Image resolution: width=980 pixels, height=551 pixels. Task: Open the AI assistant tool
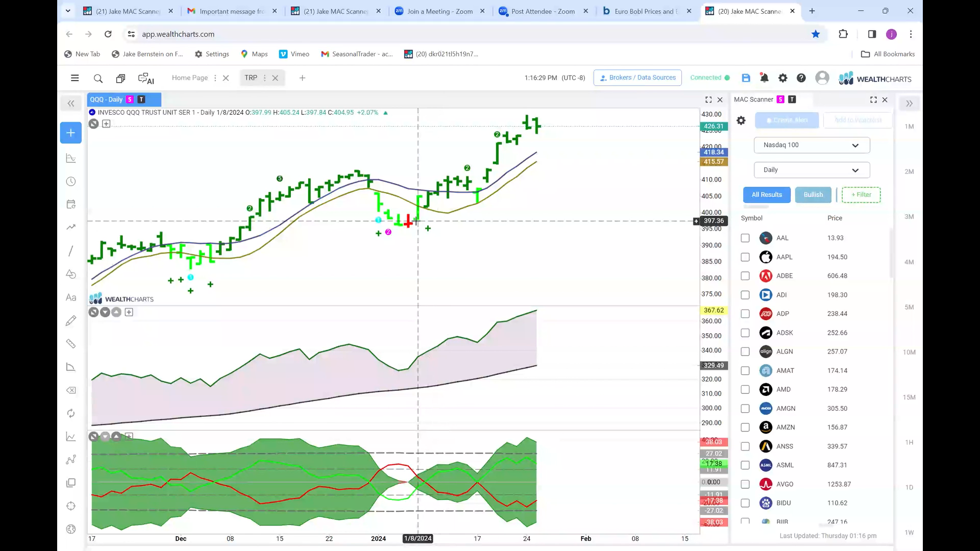(x=146, y=79)
